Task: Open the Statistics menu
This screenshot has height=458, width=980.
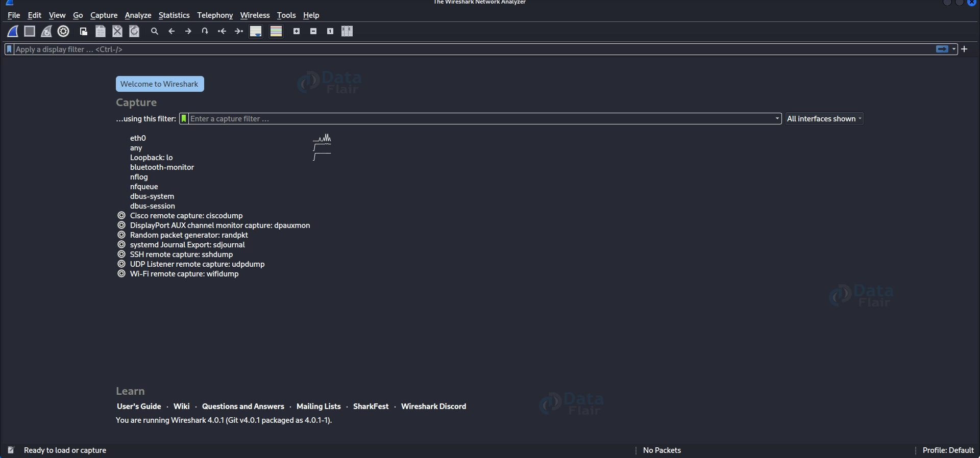Action: tap(174, 15)
